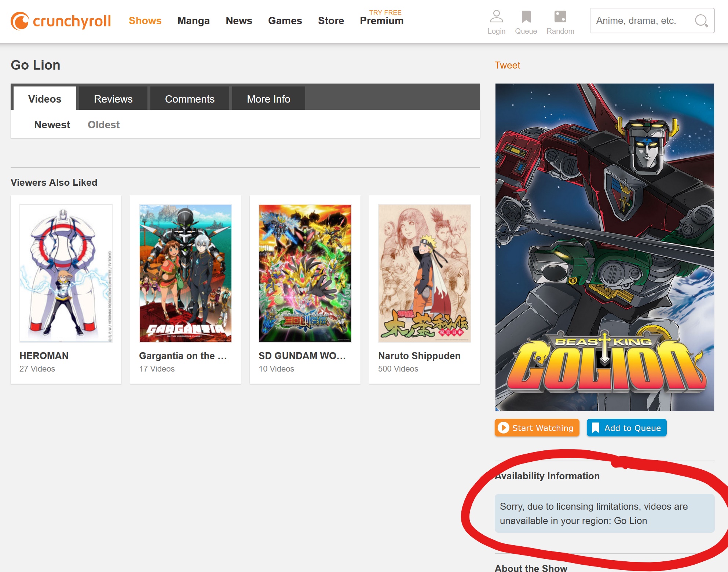
Task: Click the play icon in Start Watching
Action: pyautogui.click(x=504, y=428)
